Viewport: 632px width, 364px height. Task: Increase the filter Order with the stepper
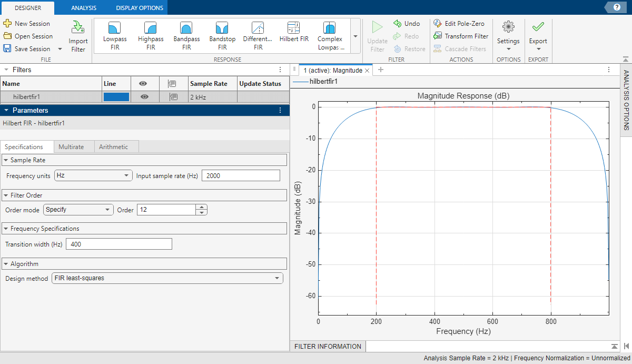(201, 206)
